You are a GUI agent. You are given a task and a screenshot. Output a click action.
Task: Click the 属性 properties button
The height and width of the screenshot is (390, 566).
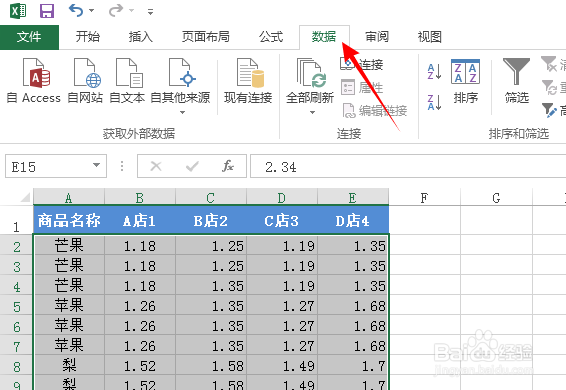(362, 87)
